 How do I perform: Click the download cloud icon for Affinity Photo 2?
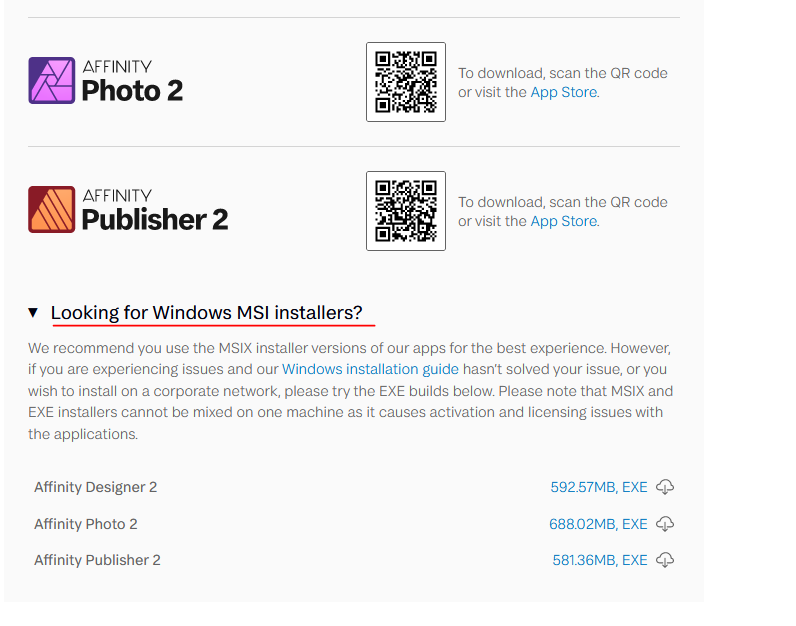point(665,523)
